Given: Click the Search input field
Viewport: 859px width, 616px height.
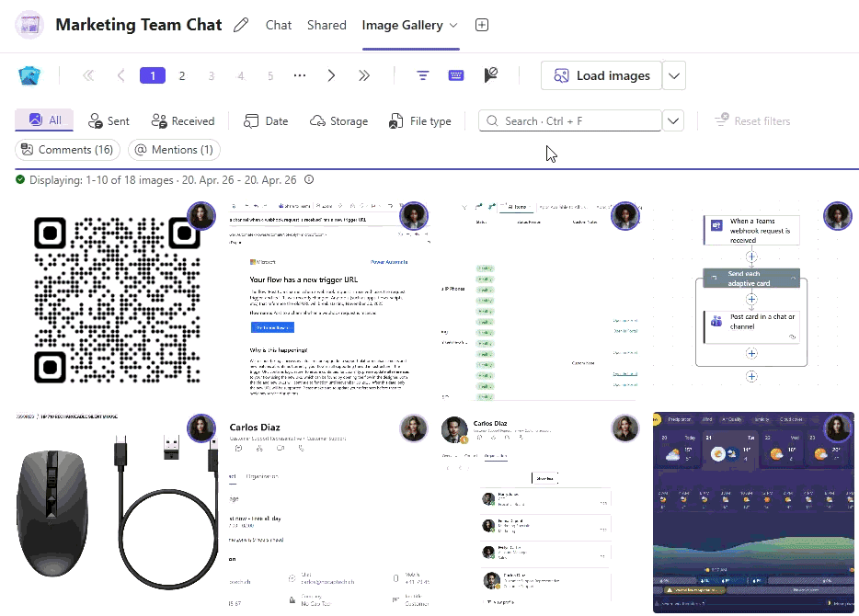Looking at the screenshot, I should pyautogui.click(x=569, y=121).
